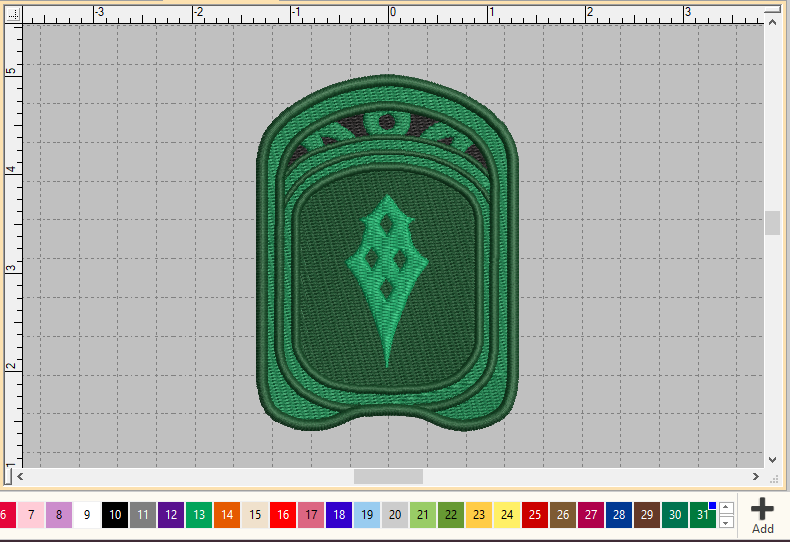Select color swatch 8 lavender
Image resolution: width=790 pixels, height=542 pixels.
click(x=59, y=515)
